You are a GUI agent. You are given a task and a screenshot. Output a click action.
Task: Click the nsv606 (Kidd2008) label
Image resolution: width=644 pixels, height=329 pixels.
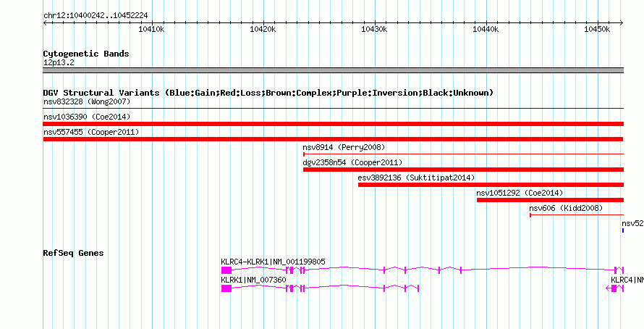pos(566,208)
